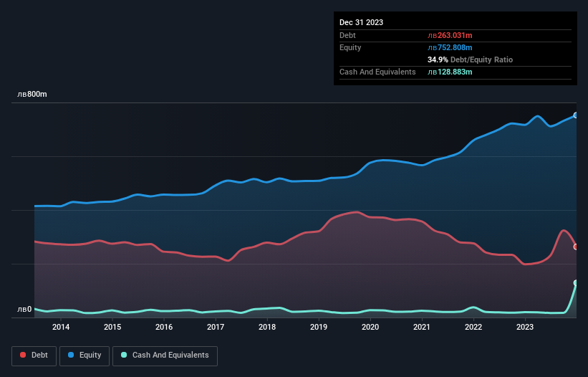Select the 2018 x-axis label
This screenshot has width=588, height=377.
point(267,327)
